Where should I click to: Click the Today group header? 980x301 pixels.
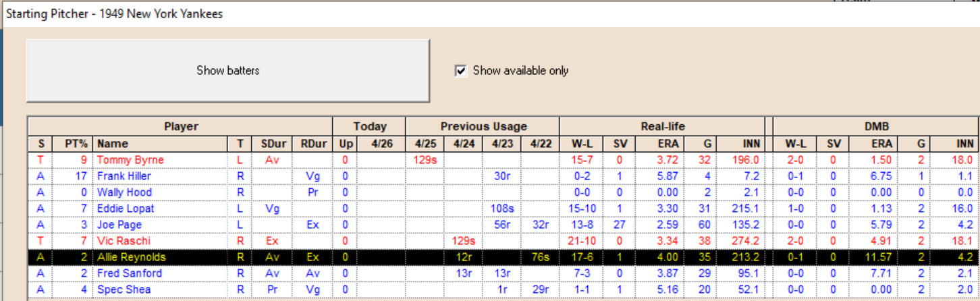click(x=370, y=126)
